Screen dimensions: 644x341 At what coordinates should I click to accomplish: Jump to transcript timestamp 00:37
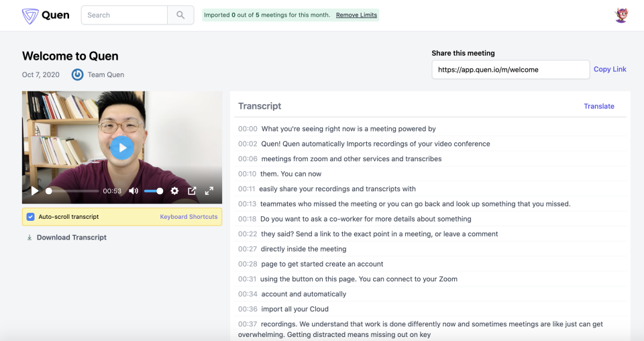(248, 324)
